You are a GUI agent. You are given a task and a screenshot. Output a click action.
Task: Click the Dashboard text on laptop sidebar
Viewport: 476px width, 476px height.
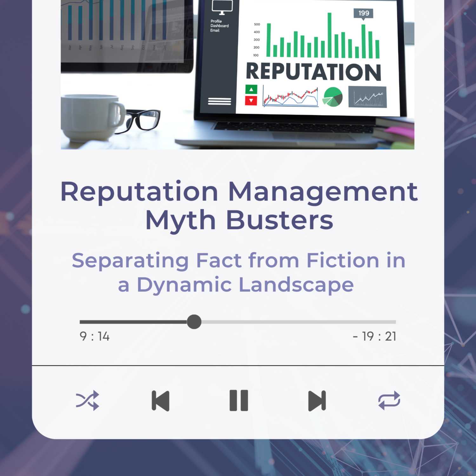[x=220, y=26]
